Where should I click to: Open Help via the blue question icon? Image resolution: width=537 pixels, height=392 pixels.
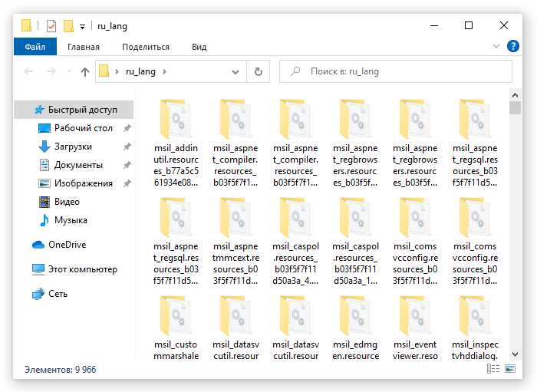512,46
